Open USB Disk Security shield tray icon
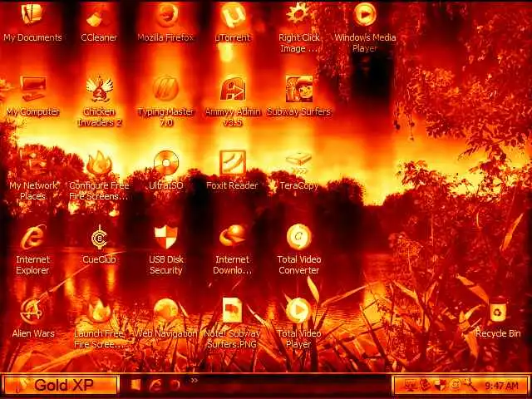The image size is (532, 399). click(x=440, y=386)
